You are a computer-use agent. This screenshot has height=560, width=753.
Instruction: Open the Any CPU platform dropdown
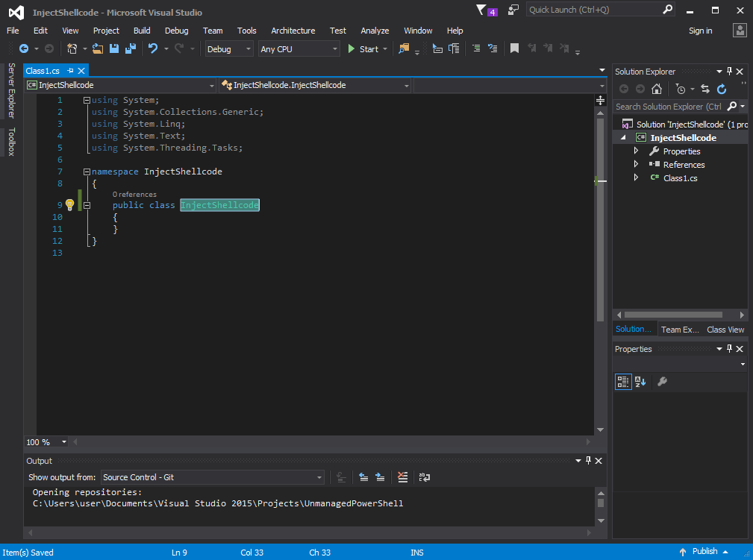click(335, 48)
